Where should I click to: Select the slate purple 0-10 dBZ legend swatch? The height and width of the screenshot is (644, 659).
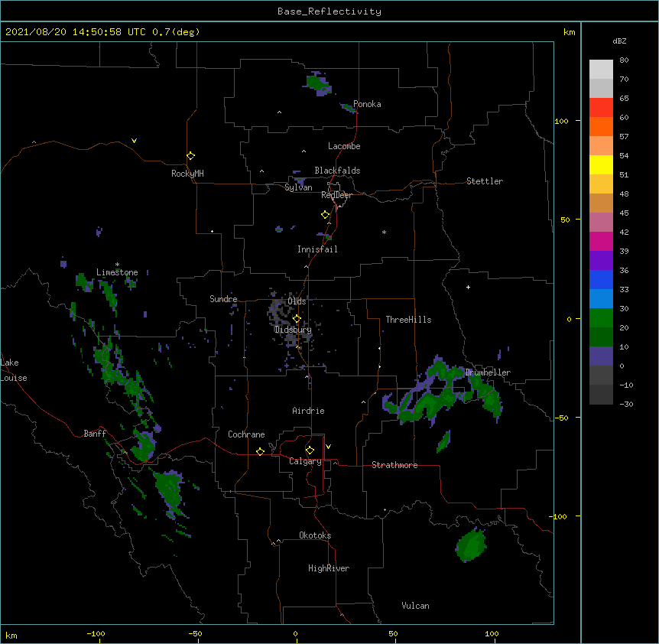tap(601, 356)
